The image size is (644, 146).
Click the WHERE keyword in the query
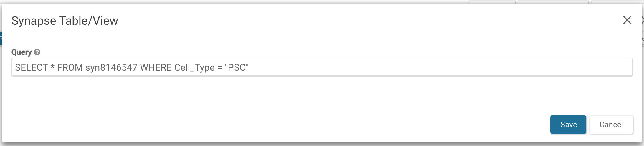tap(156, 67)
